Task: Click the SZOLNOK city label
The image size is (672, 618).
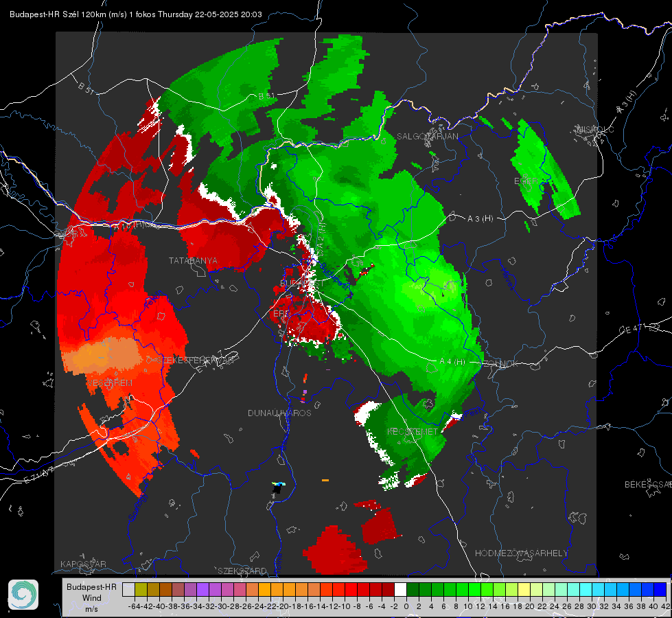Action: coord(500,363)
